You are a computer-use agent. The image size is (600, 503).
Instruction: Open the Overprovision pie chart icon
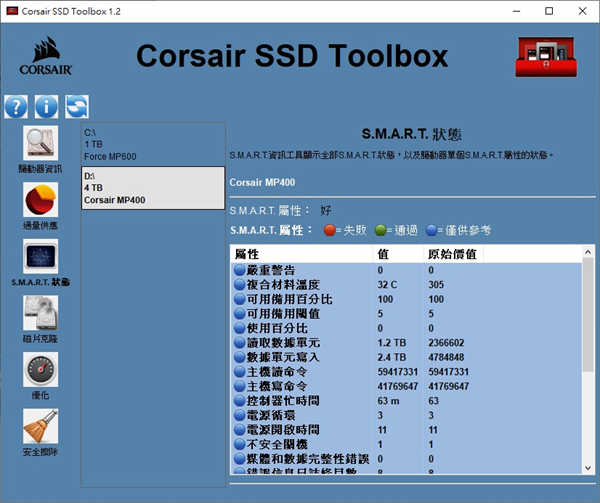click(x=41, y=199)
